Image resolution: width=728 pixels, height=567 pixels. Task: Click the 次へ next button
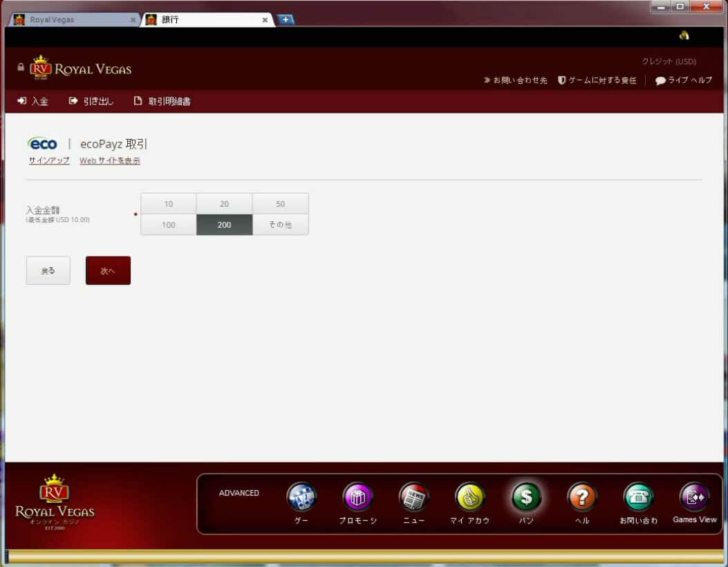coord(108,271)
